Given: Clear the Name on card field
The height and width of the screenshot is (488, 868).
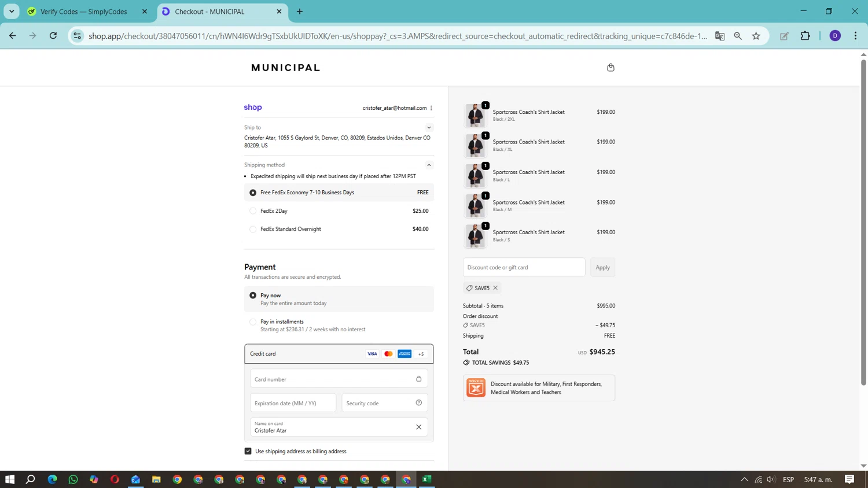Looking at the screenshot, I should point(418,427).
